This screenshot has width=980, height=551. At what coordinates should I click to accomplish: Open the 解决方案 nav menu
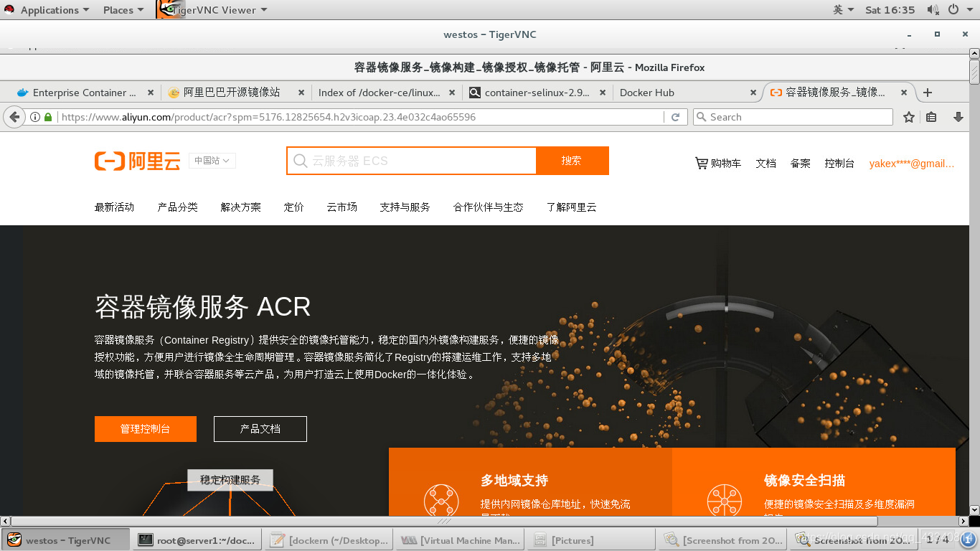[240, 207]
